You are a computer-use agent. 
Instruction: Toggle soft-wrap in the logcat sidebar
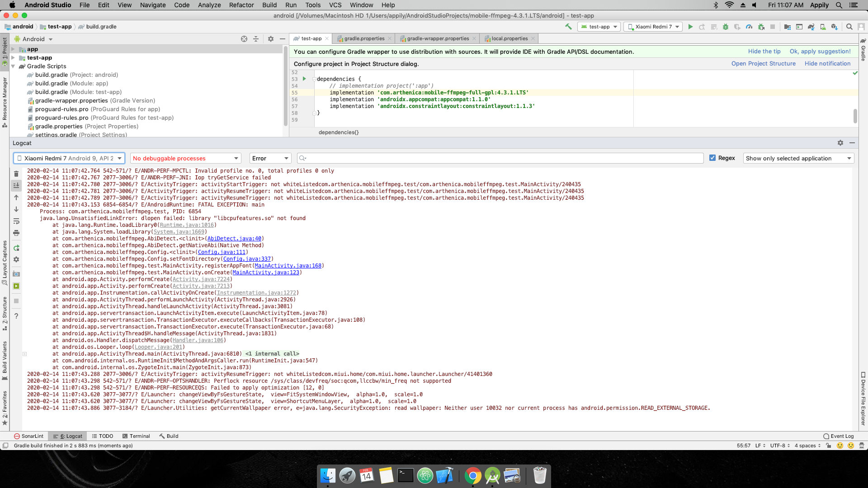pos(16,221)
